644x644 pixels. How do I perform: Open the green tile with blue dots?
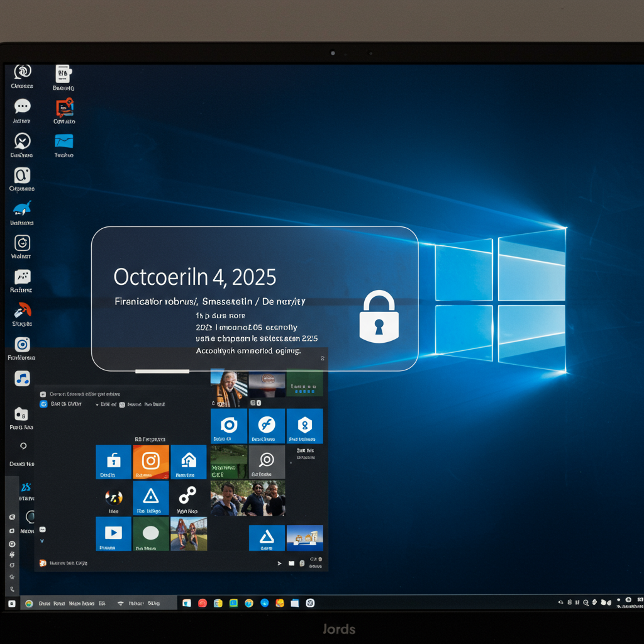point(304,384)
